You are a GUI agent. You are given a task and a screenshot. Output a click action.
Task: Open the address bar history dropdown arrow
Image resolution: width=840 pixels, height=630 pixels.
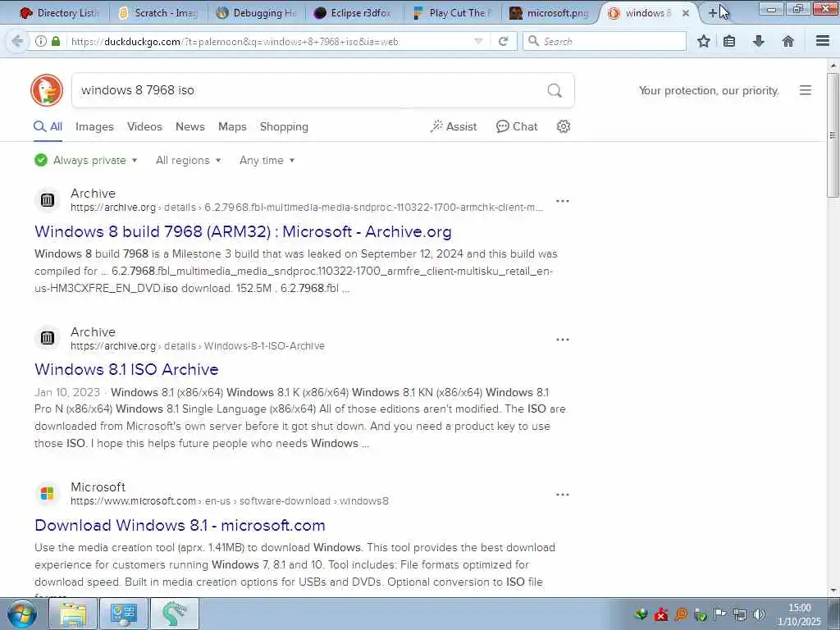click(478, 41)
